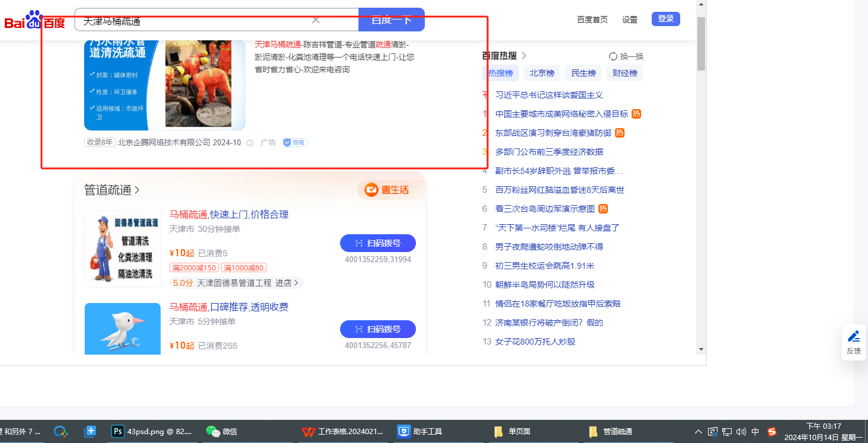The width and height of the screenshot is (868, 443).
Task: Click in the 天津马桶疏通 search input field
Action: coord(196,21)
